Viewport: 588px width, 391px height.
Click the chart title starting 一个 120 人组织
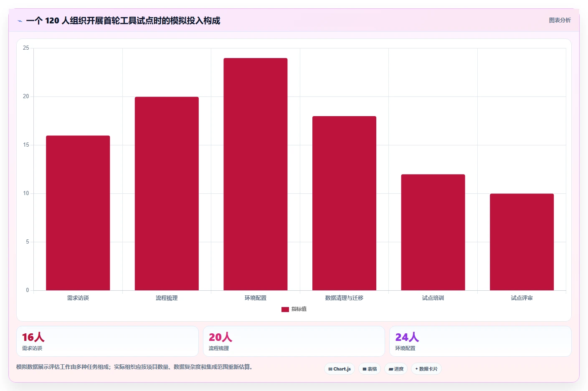pos(123,20)
